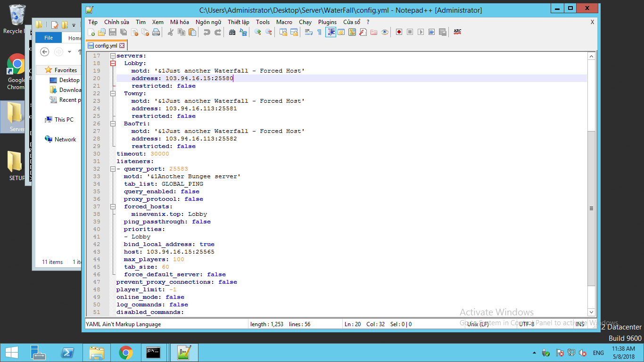Toggle Show all characters pilcrow icon
Image resolution: width=644 pixels, height=362 pixels.
point(319,32)
